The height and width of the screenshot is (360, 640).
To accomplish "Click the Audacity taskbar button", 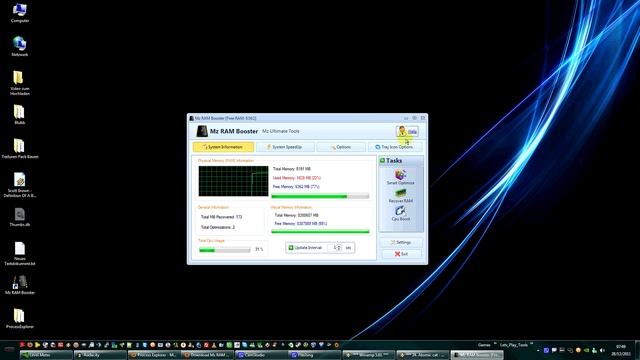I will pyautogui.click(x=100, y=355).
